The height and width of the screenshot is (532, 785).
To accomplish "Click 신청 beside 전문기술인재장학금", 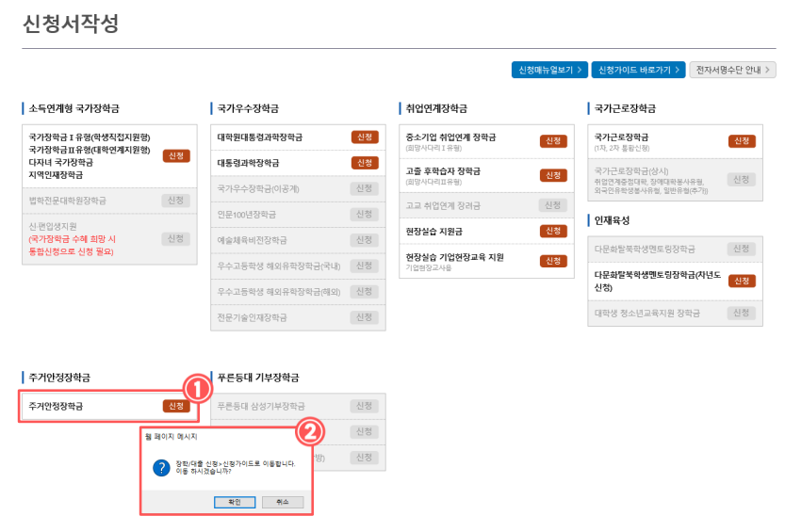I will point(364,317).
